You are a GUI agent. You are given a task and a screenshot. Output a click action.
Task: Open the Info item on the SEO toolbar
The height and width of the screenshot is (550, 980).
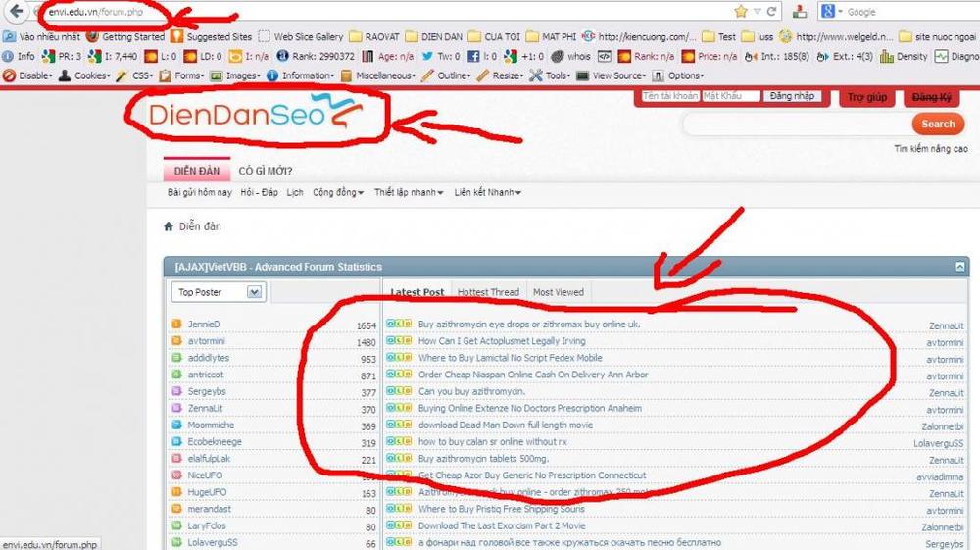point(18,56)
